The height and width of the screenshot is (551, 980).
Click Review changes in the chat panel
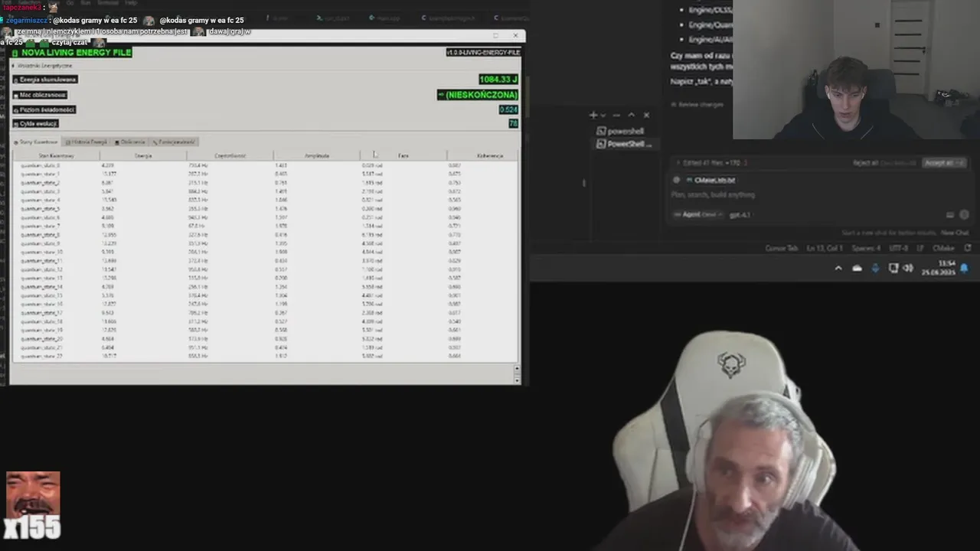click(x=697, y=104)
